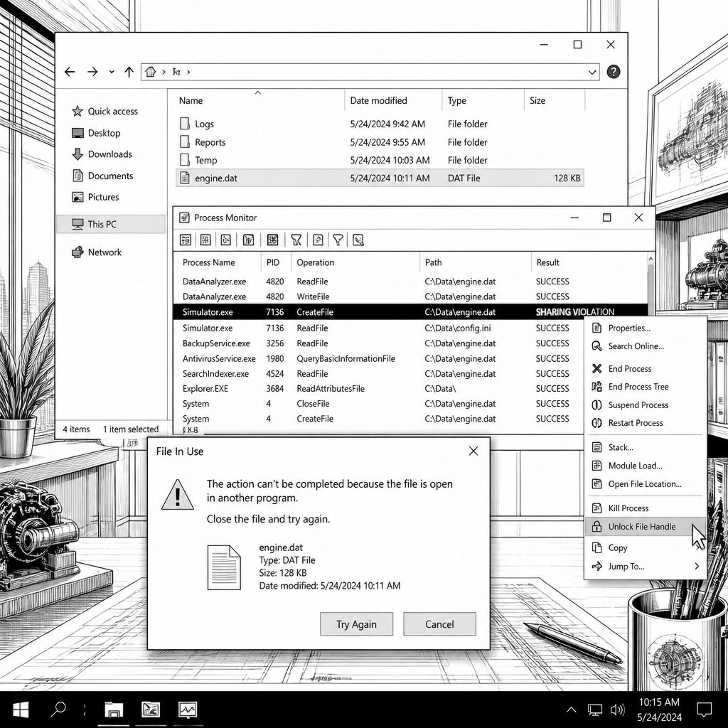Select the Reports folder icon
The height and width of the screenshot is (728, 728).
click(x=185, y=141)
